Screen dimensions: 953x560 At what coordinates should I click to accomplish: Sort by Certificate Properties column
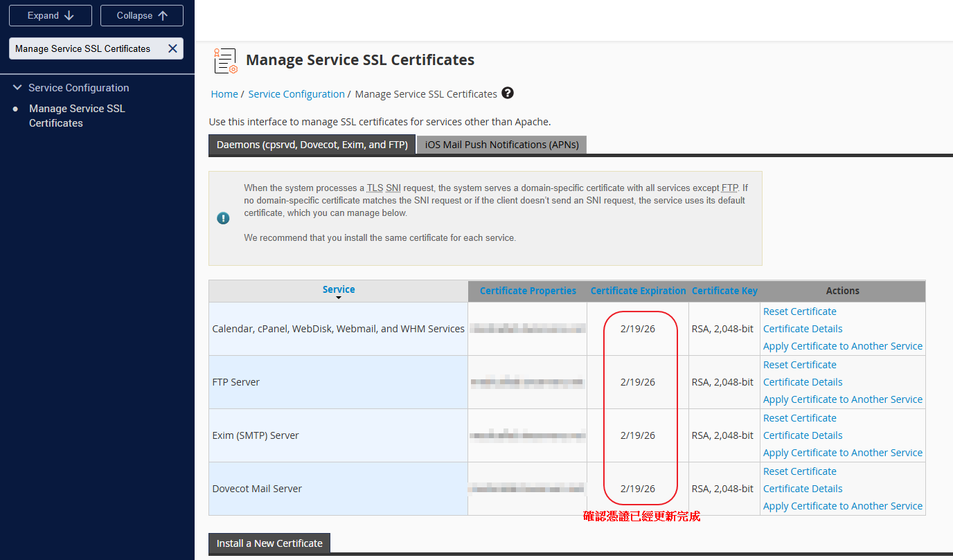click(528, 291)
